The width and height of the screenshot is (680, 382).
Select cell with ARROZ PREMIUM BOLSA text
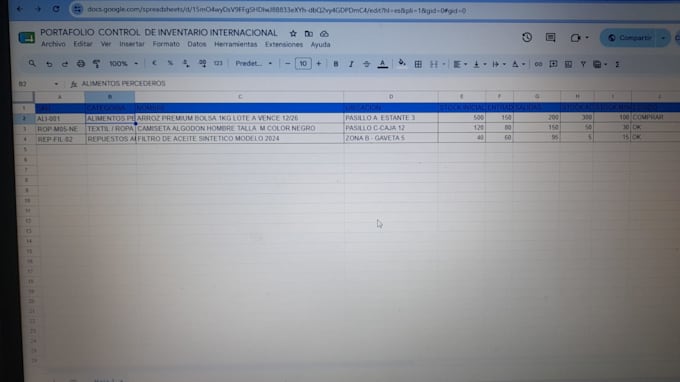point(239,118)
